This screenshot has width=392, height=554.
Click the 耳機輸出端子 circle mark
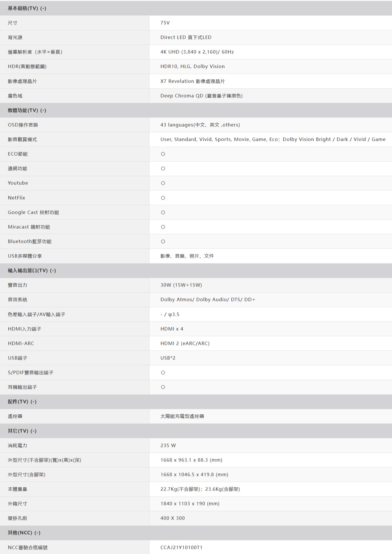coord(163,387)
